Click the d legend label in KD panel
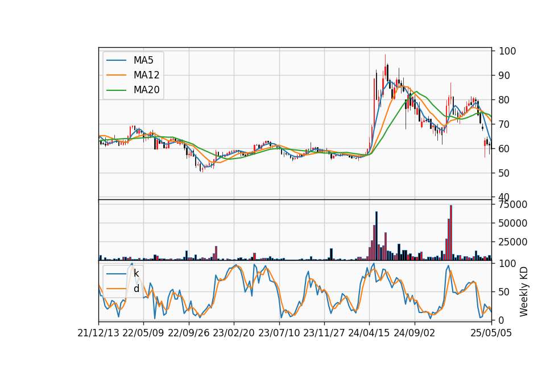Image resolution: width=546 pixels, height=392 pixels. tap(136, 289)
